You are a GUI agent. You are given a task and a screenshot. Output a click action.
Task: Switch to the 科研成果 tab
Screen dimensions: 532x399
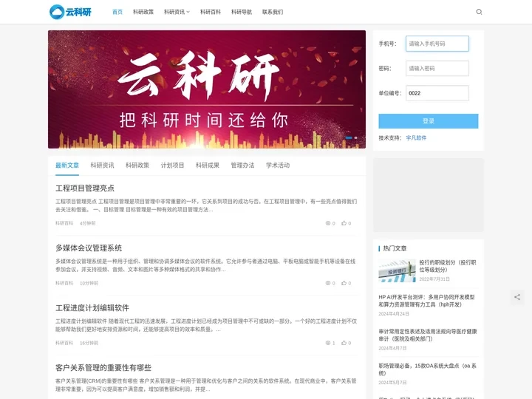pos(208,166)
